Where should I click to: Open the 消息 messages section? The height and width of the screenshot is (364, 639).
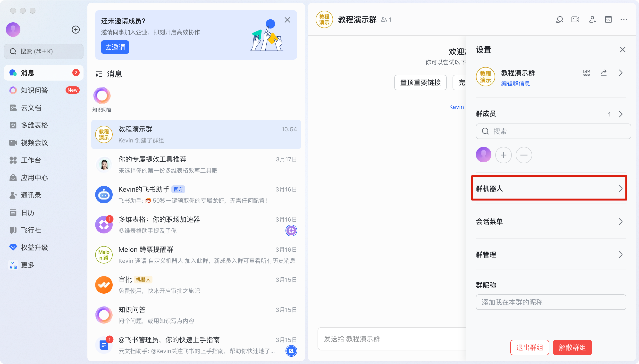(x=43, y=73)
